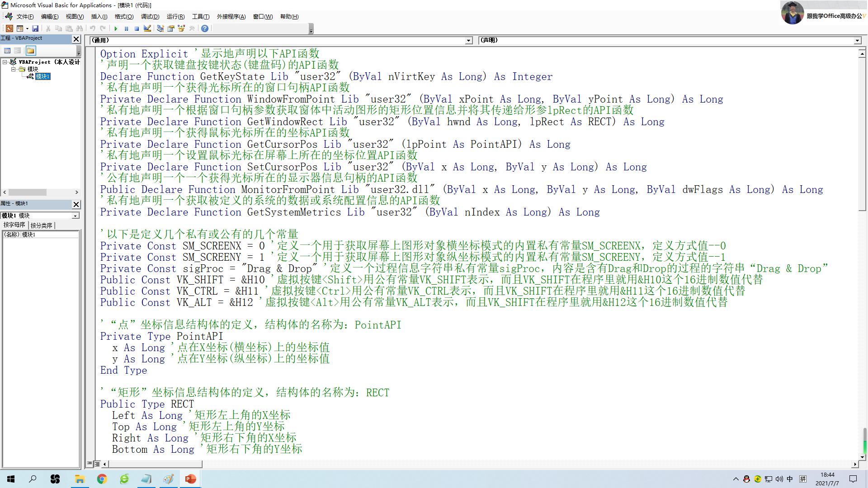This screenshot has height=488, width=868.
Task: Collapse the 模块 folder tree node
Action: [x=14, y=69]
